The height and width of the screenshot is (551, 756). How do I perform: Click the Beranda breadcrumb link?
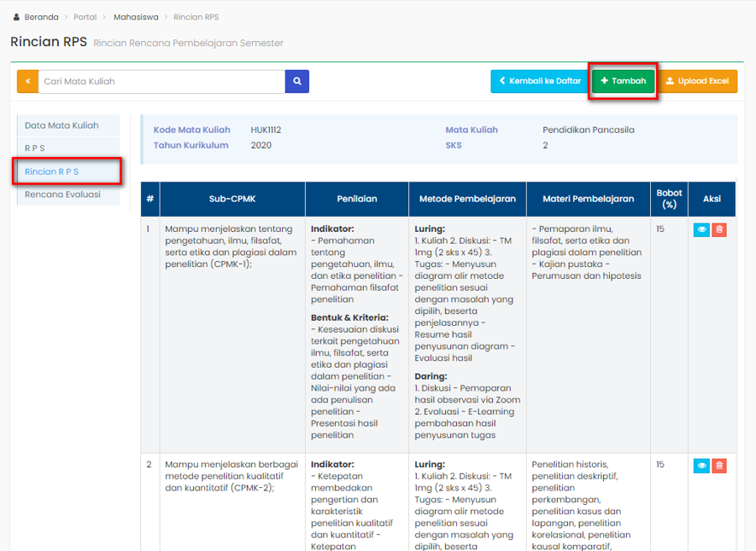pyautogui.click(x=41, y=17)
